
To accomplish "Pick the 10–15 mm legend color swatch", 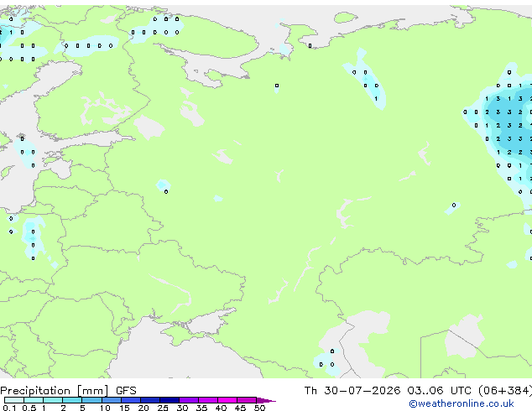I will coord(112,400).
